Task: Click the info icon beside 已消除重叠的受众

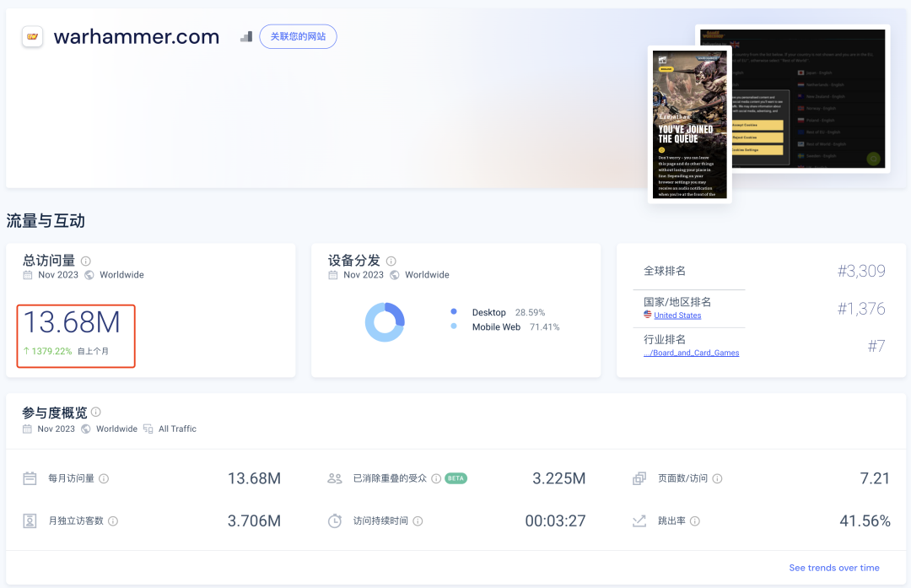Action: tap(436, 479)
